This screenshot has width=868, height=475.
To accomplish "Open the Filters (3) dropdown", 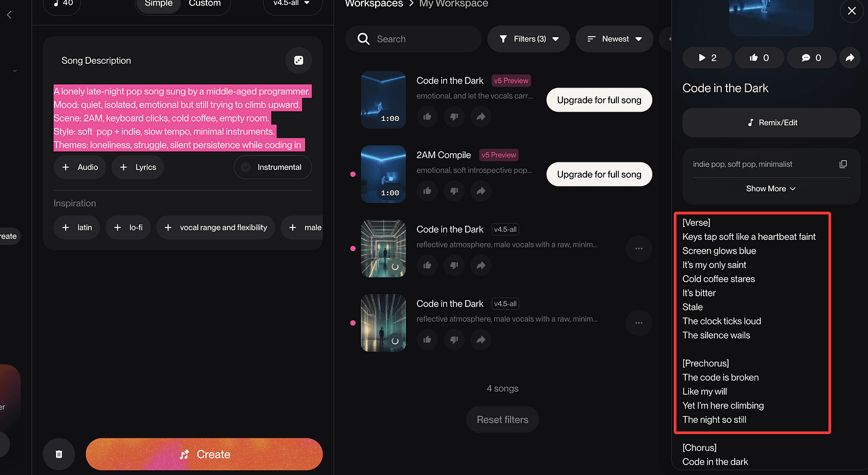I will pos(528,39).
